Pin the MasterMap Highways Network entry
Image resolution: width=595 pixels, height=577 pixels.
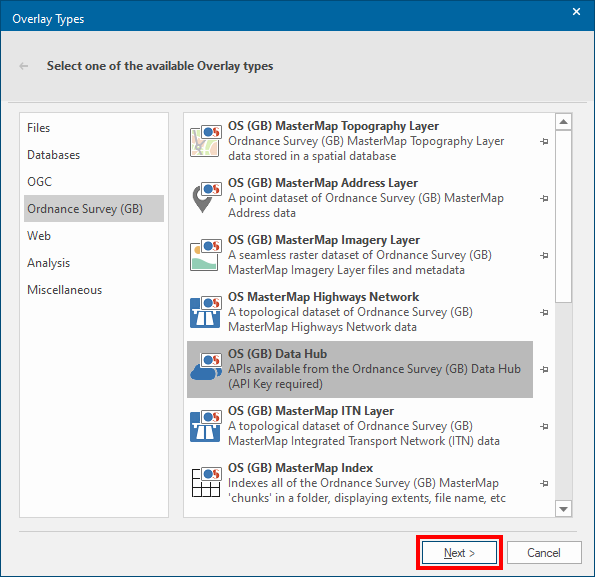(544, 312)
